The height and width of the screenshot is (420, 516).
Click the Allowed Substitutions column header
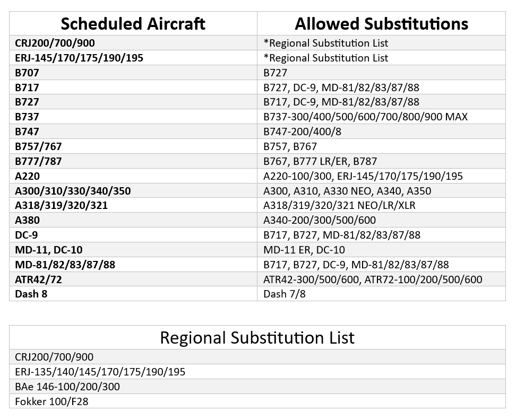pyautogui.click(x=381, y=24)
